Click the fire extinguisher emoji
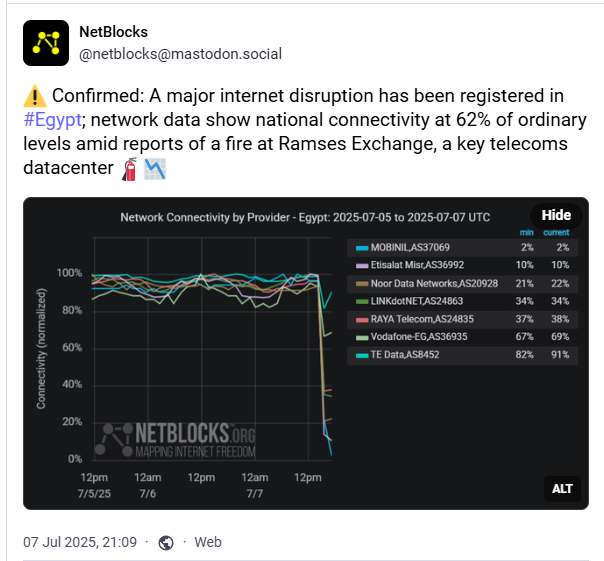 pos(130,169)
